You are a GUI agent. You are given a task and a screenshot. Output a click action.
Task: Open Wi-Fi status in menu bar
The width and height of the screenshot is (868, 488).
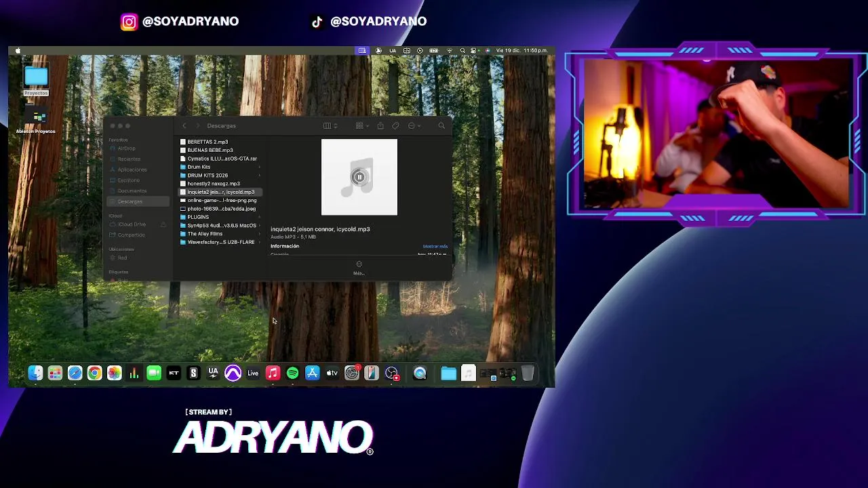[448, 51]
